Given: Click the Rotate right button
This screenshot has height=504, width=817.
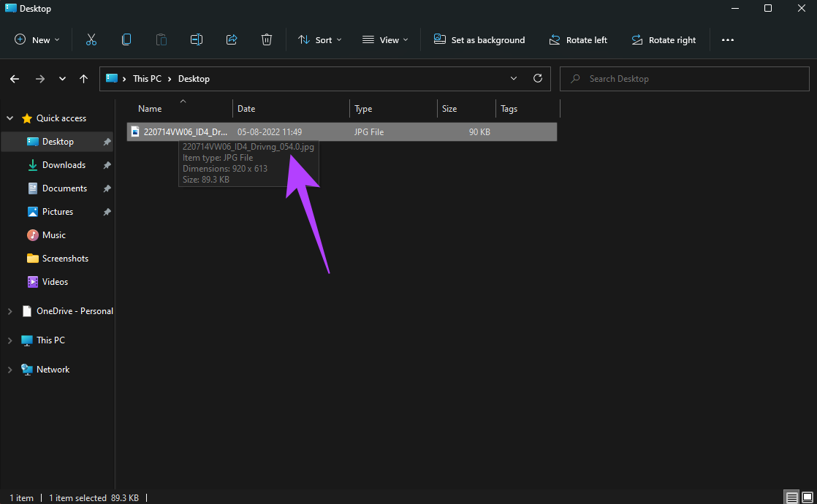Looking at the screenshot, I should tap(664, 40).
